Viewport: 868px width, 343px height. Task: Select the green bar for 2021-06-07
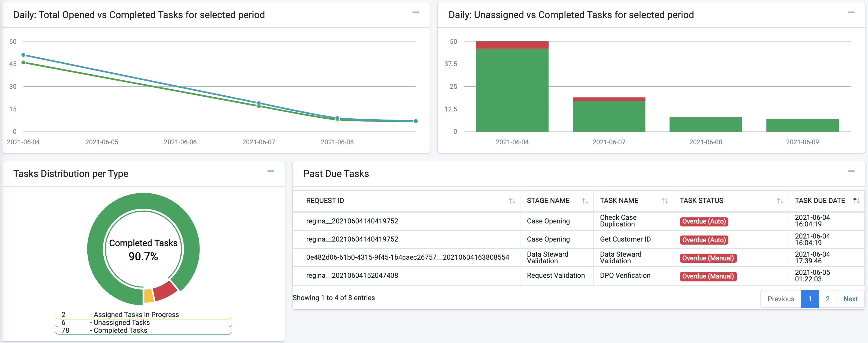tap(609, 116)
